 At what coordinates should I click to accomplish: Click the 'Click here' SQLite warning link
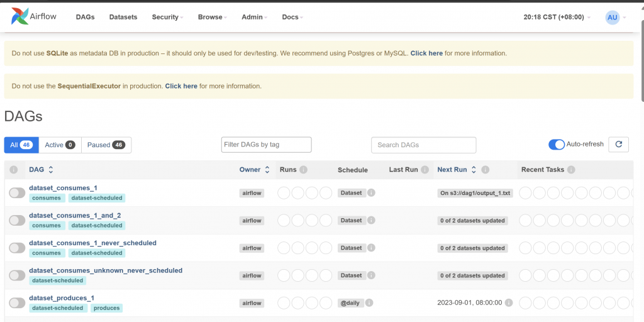[426, 53]
